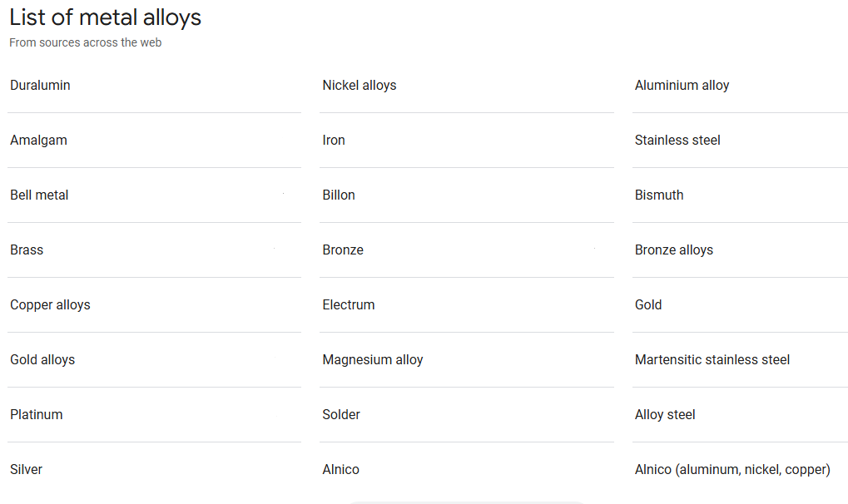Select Aluminium alloy from the list
This screenshot has height=504, width=848.
tap(682, 85)
